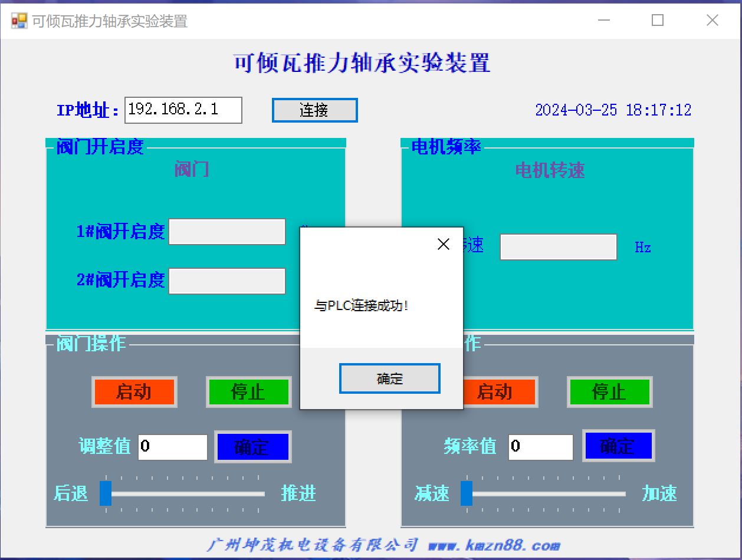Image resolution: width=742 pixels, height=560 pixels.
Task: Minimize the application window
Action: click(x=603, y=21)
